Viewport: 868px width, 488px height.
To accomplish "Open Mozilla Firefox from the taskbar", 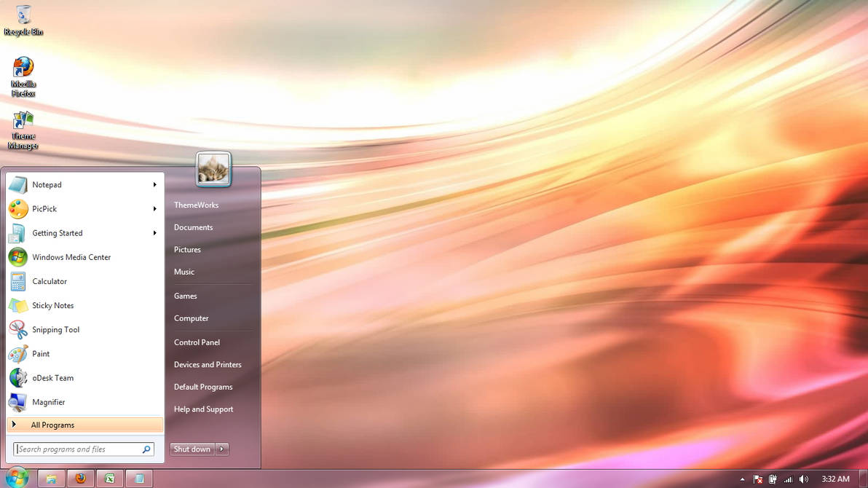I will click(x=80, y=479).
